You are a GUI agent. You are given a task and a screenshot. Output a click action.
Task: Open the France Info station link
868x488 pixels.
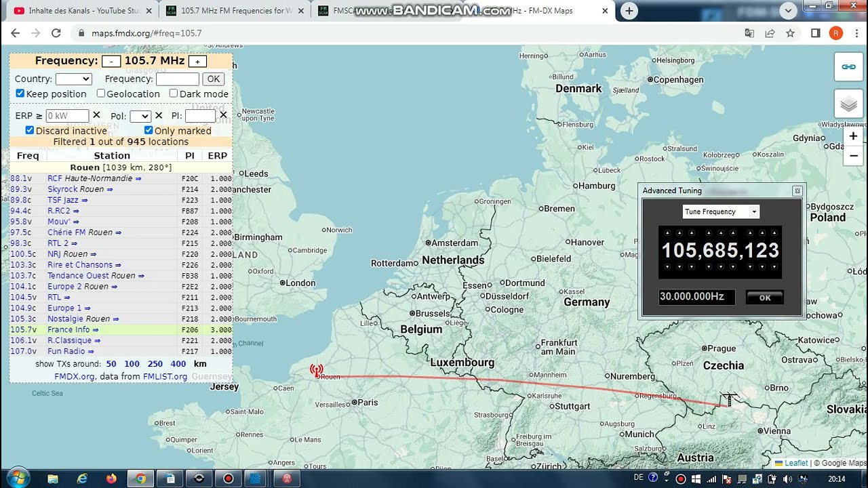tap(73, 329)
